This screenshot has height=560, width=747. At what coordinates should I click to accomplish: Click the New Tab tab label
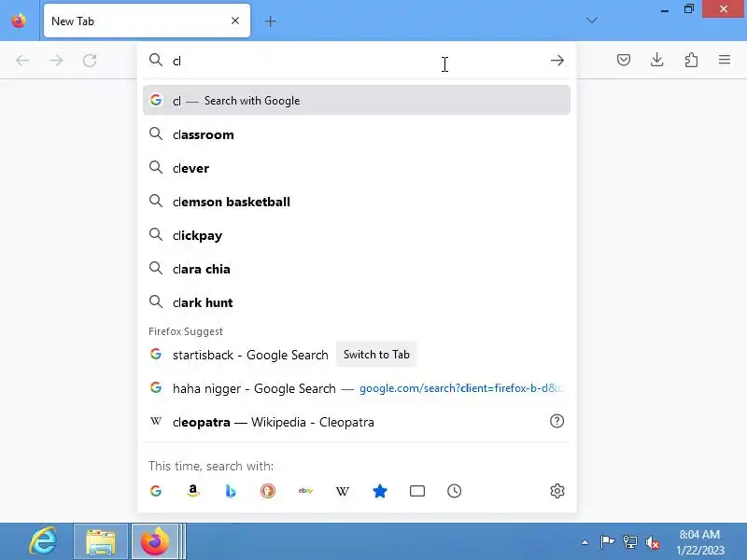(x=73, y=21)
